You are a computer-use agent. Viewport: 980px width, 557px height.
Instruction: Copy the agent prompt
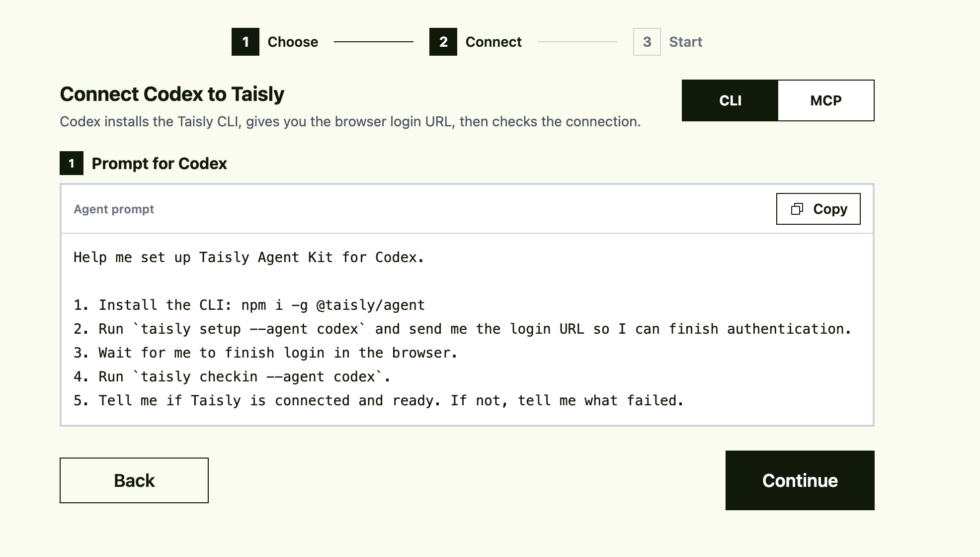(818, 209)
